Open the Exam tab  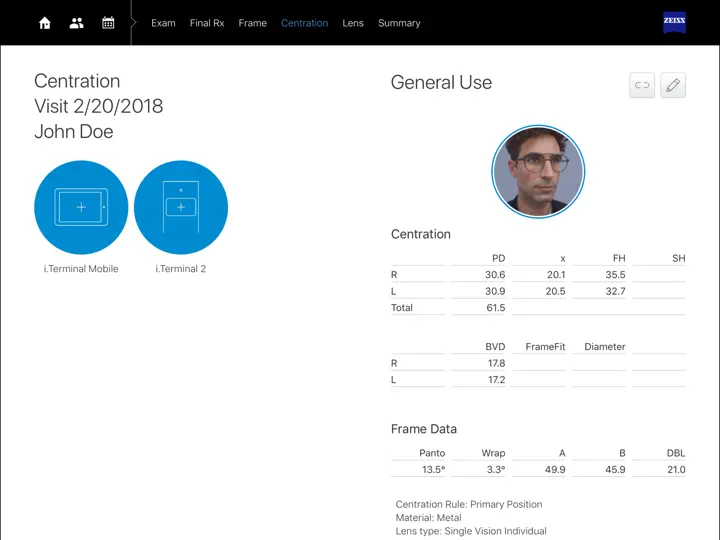[x=163, y=23]
